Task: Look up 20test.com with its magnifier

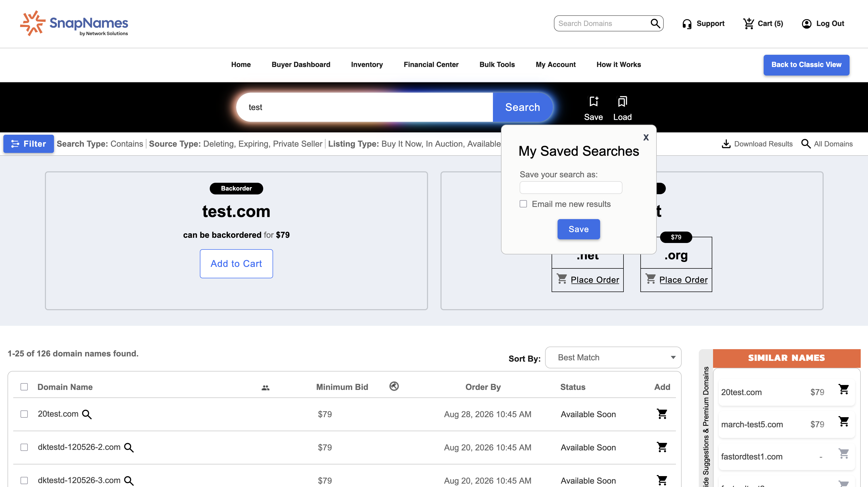Action: (x=87, y=414)
